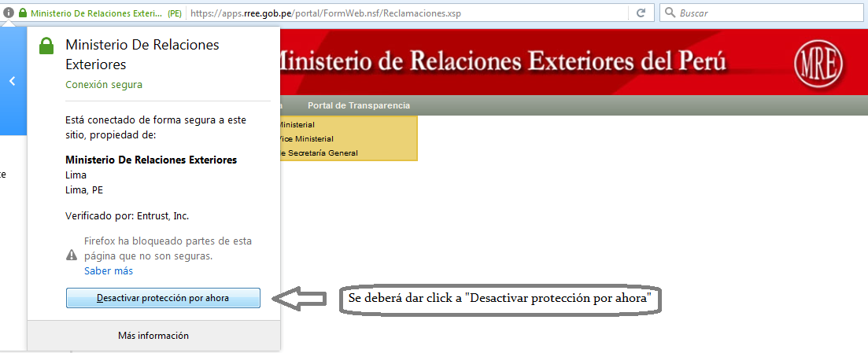
Task: Open the Saber más link
Action: (x=109, y=271)
